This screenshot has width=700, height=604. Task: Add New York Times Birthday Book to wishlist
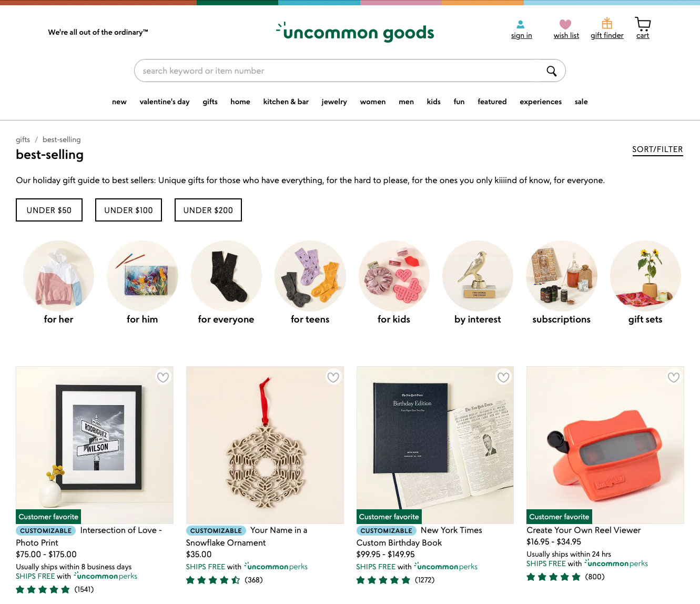point(503,377)
